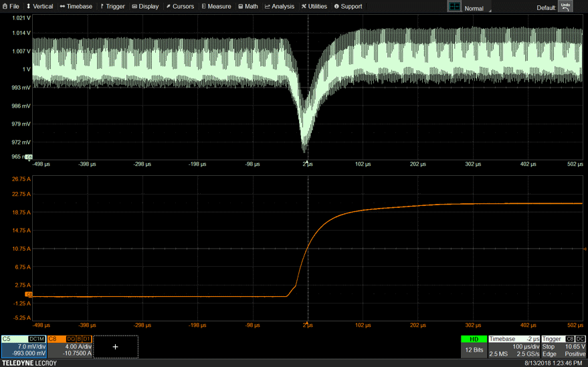Click the trigger level marker on the right edge
Image resolution: width=588 pixels, height=367 pixels.
585,249
